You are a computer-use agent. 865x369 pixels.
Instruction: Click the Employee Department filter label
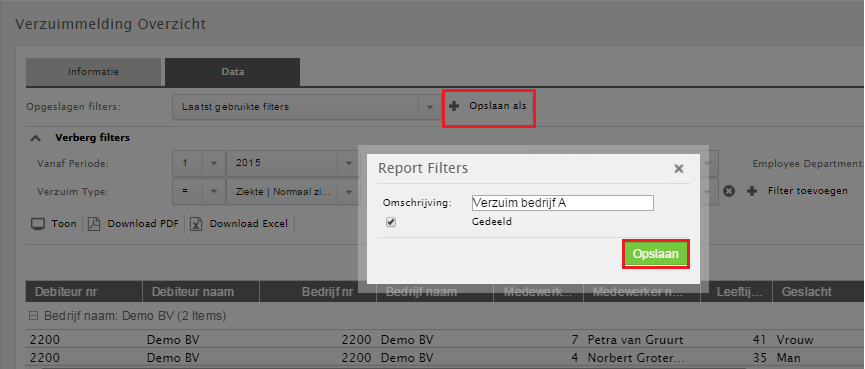[x=808, y=164]
